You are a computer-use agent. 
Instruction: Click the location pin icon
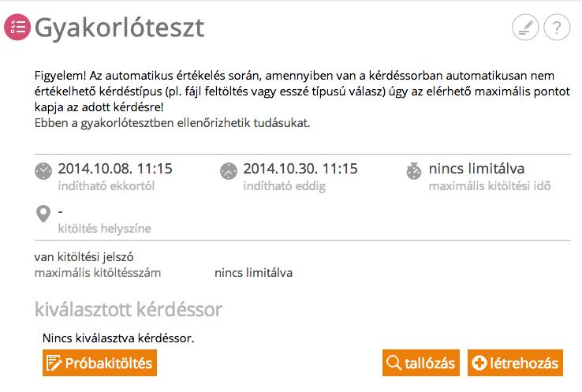(43, 214)
